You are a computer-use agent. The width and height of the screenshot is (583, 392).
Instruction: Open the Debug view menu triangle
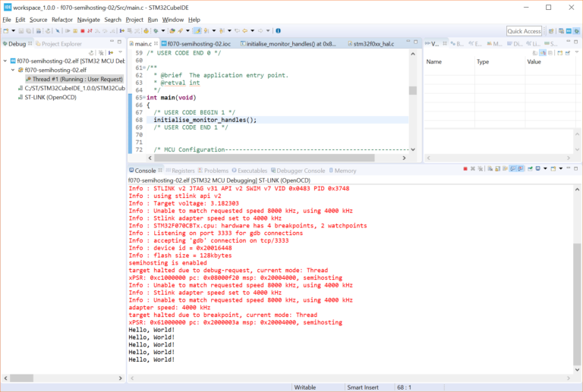click(120, 52)
